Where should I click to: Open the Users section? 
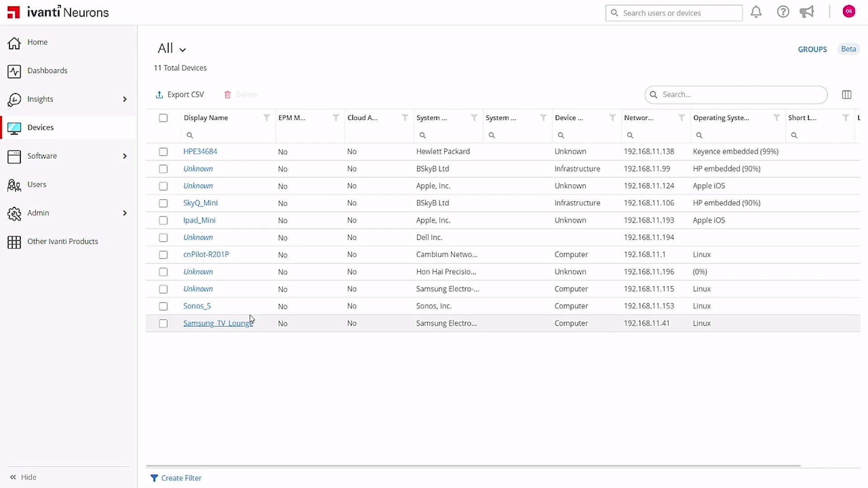click(36, 185)
